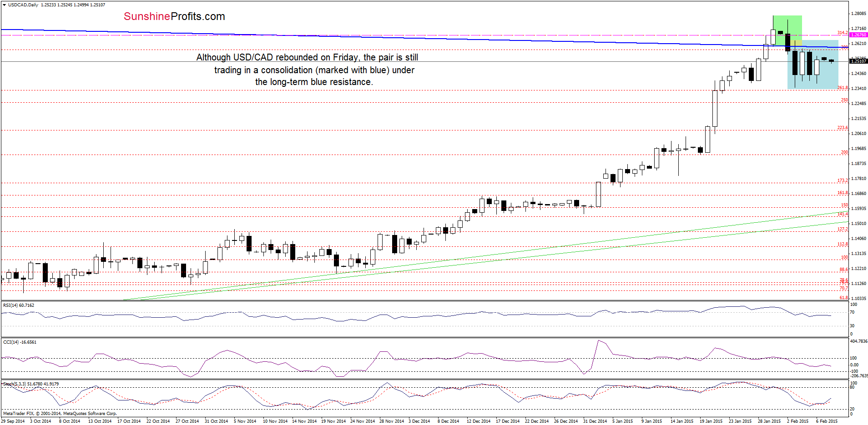Image resolution: width=868 pixels, height=425 pixels.
Task: Click the magenta price tag 1.26760
Action: [x=858, y=35]
